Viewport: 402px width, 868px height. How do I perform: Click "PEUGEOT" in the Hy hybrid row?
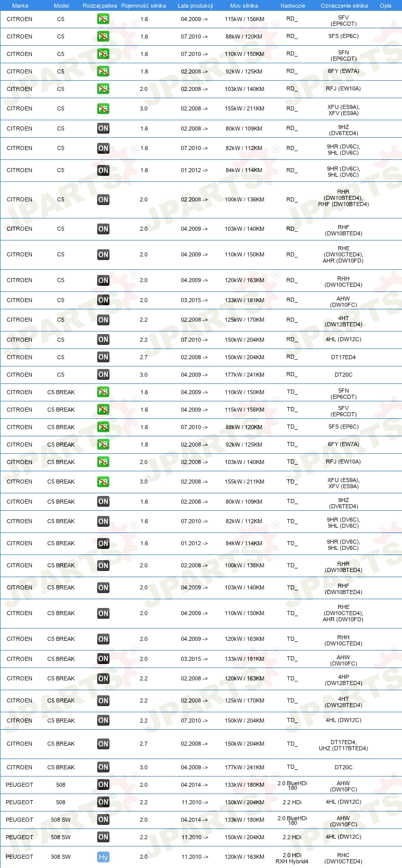point(20,857)
